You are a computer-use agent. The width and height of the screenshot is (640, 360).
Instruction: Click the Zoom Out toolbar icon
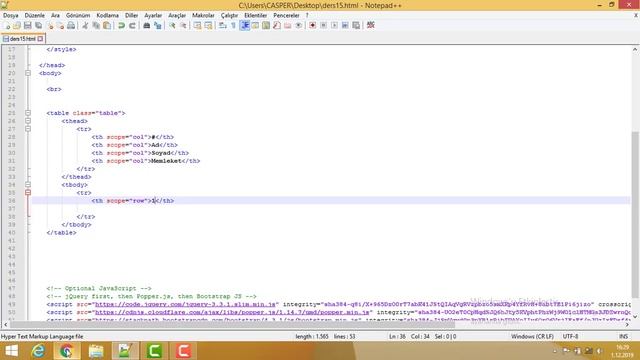point(183,25)
